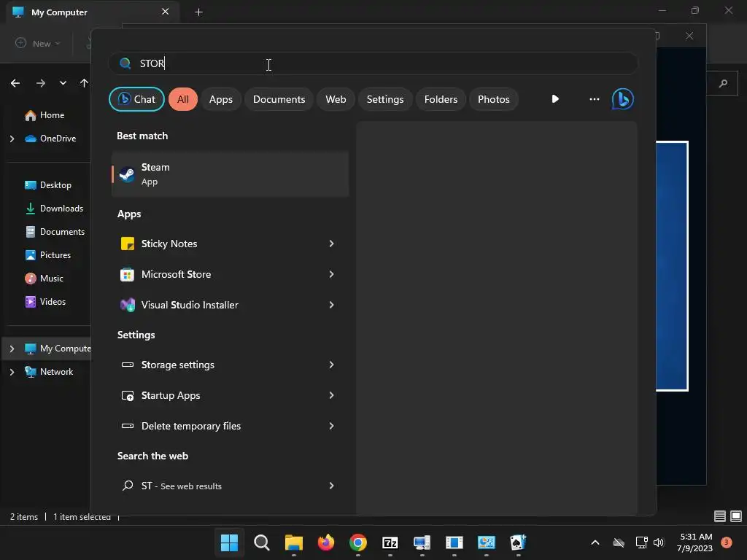
Task: Switch to details view in File Explorer status bar
Action: (720, 516)
